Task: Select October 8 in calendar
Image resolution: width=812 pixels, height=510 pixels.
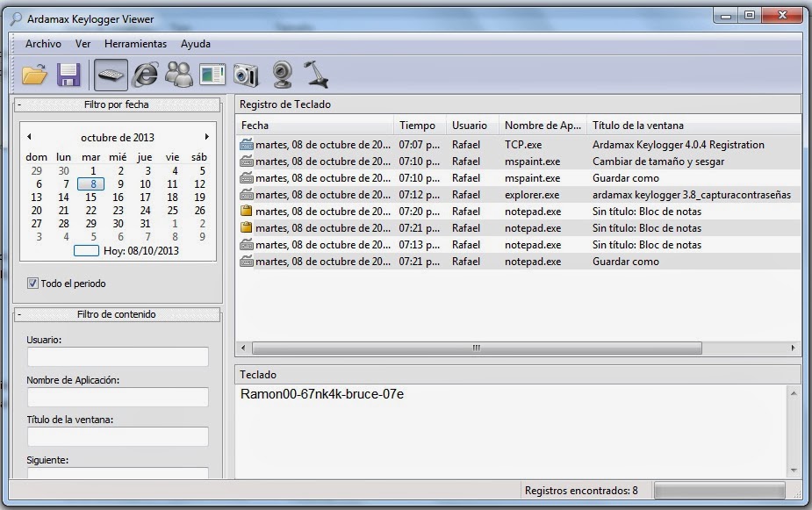Action: [91, 183]
